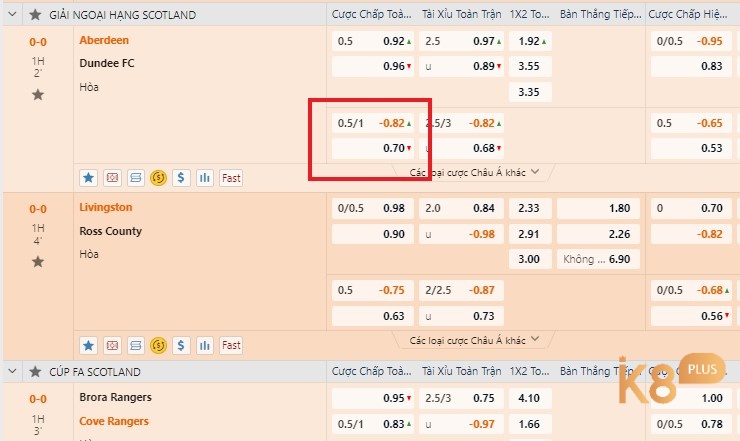Click the gold coin icon in Aberdeen row
Image resolution: width=740 pixels, height=441 pixels.
pos(159,178)
